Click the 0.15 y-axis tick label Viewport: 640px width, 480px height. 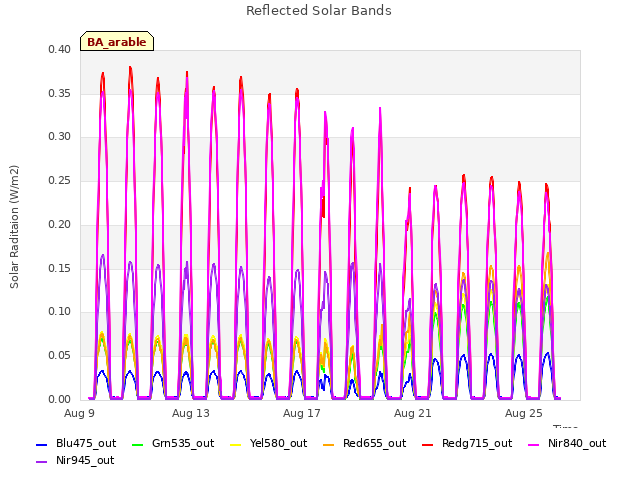60,268
